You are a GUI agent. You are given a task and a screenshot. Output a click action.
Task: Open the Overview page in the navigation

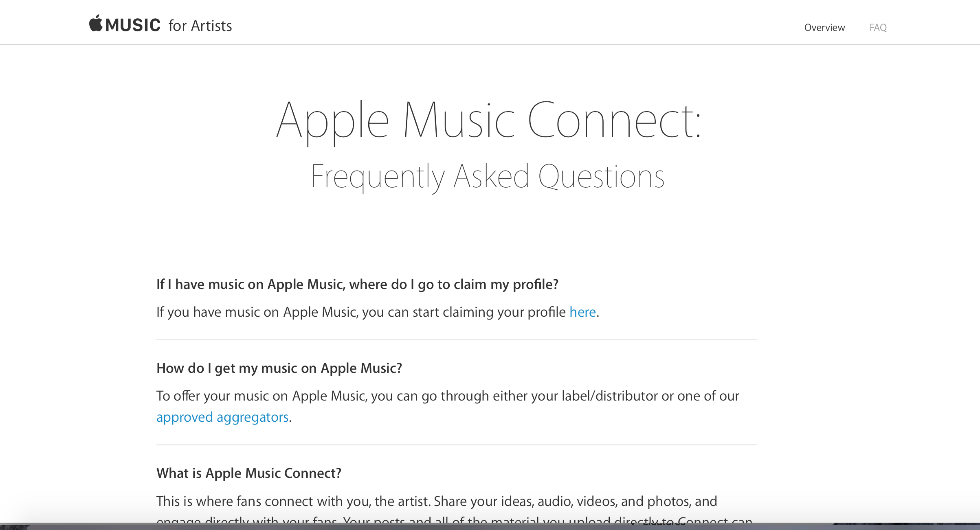(824, 27)
